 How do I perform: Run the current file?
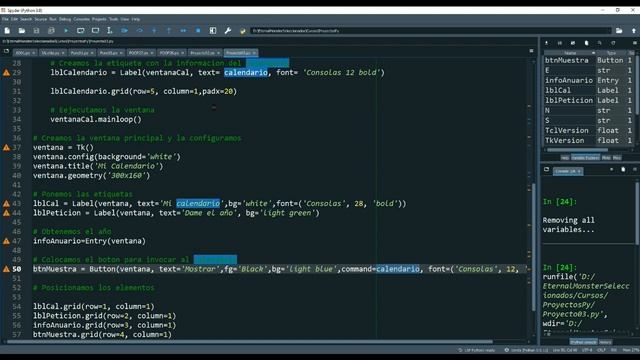coord(66,31)
